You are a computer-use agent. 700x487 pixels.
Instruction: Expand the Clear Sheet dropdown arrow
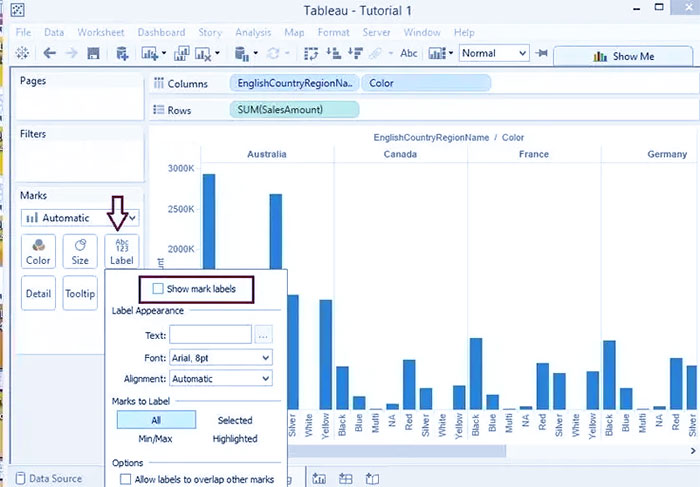217,53
